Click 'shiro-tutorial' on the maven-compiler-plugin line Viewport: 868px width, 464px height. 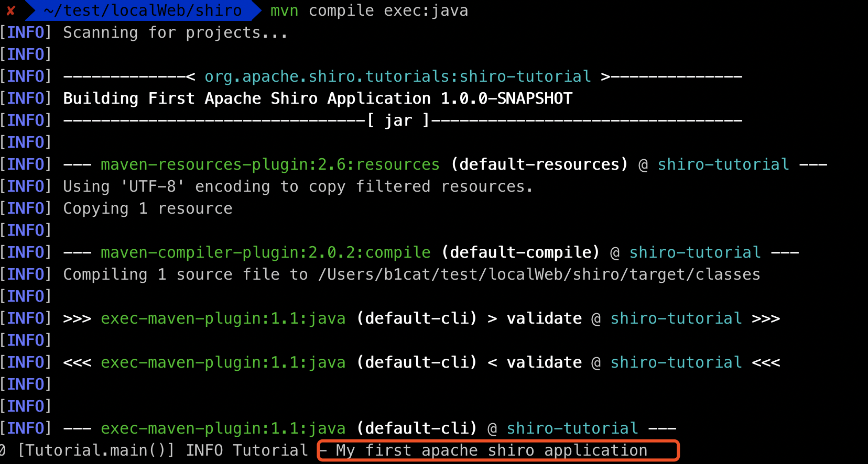[695, 252]
